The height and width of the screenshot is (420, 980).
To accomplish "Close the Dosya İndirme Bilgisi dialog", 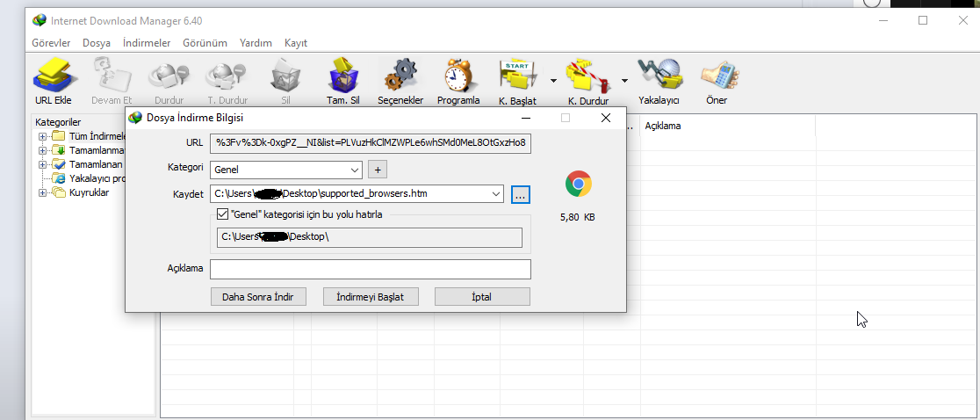I will point(605,118).
